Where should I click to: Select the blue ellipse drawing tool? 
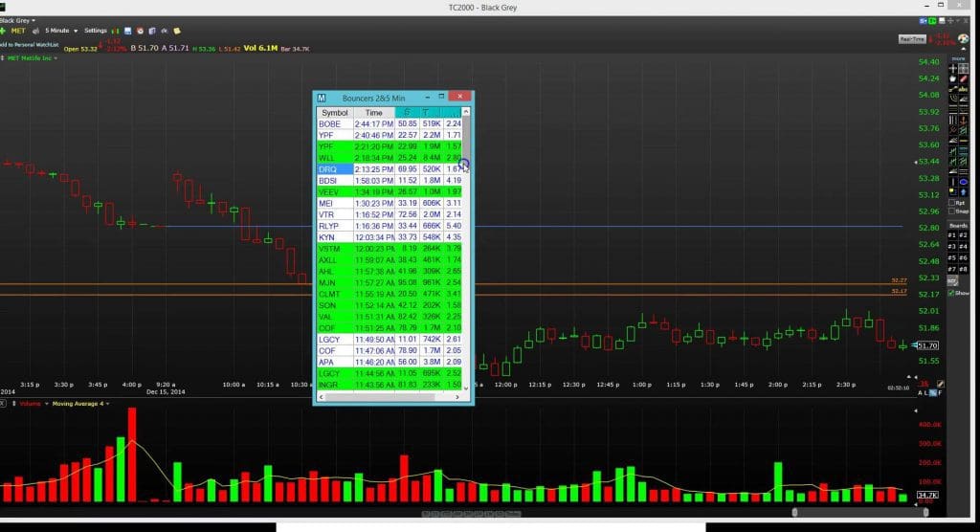[964, 181]
